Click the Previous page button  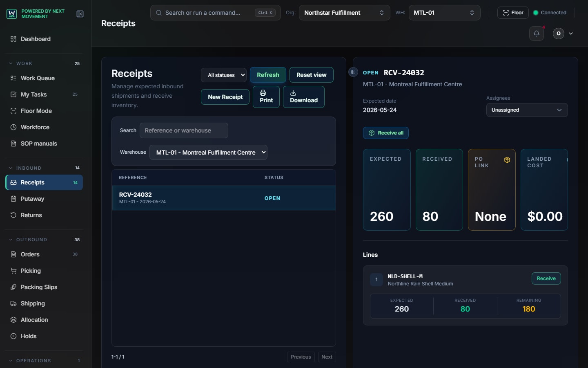coord(301,357)
